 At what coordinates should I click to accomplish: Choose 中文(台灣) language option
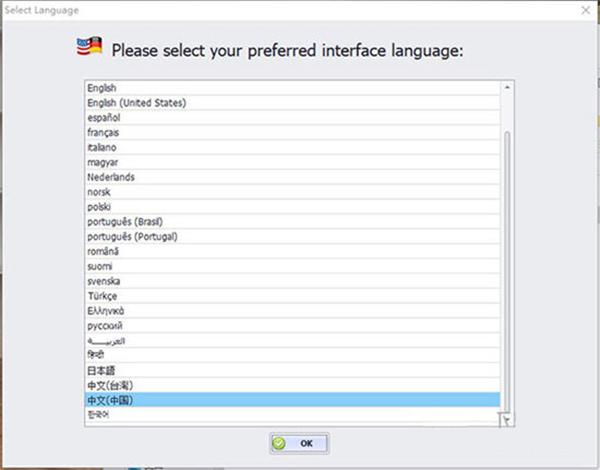pos(292,385)
